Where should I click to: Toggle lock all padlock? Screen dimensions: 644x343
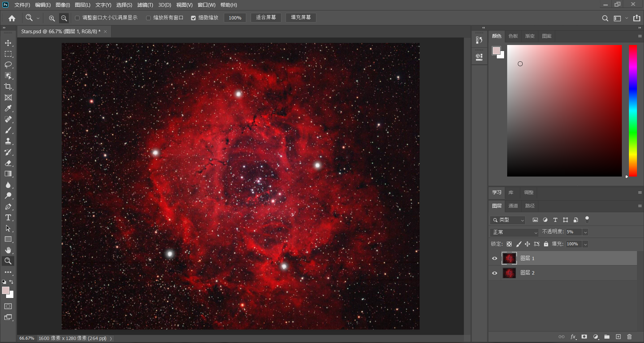[x=546, y=244]
